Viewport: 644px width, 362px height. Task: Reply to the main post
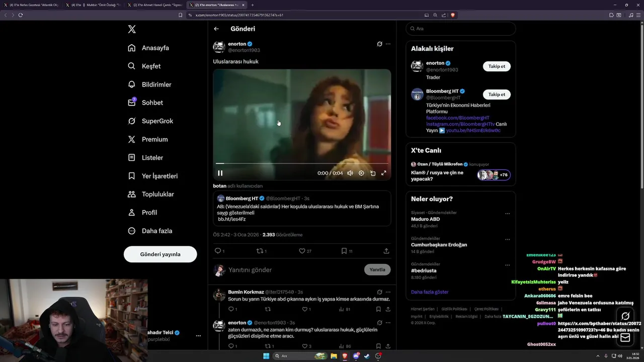pos(219,251)
